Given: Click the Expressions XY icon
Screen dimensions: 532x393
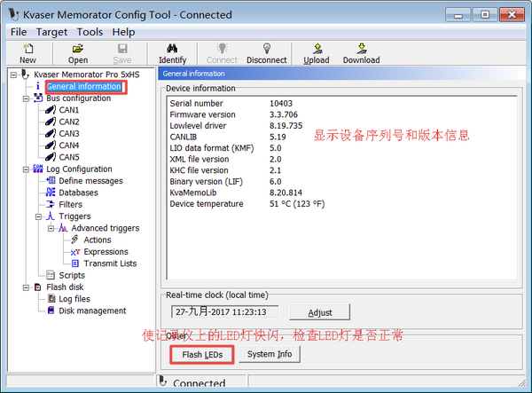Looking at the screenshot, I should click(x=75, y=252).
